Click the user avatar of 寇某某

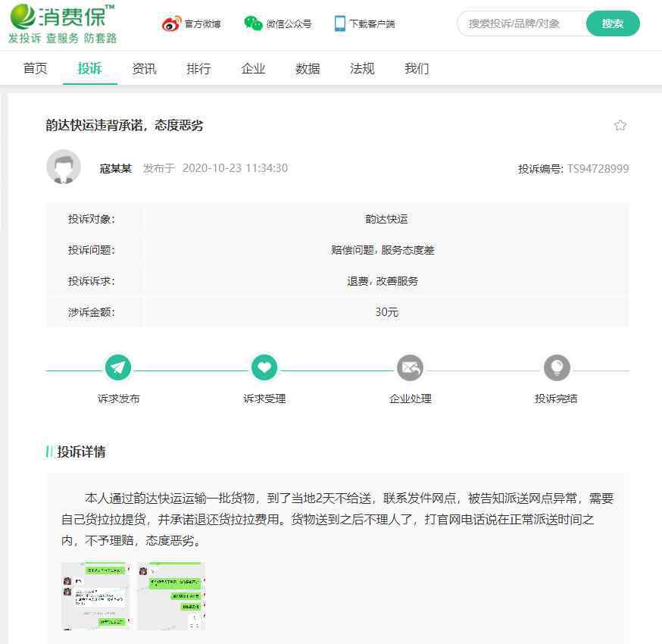point(64,167)
